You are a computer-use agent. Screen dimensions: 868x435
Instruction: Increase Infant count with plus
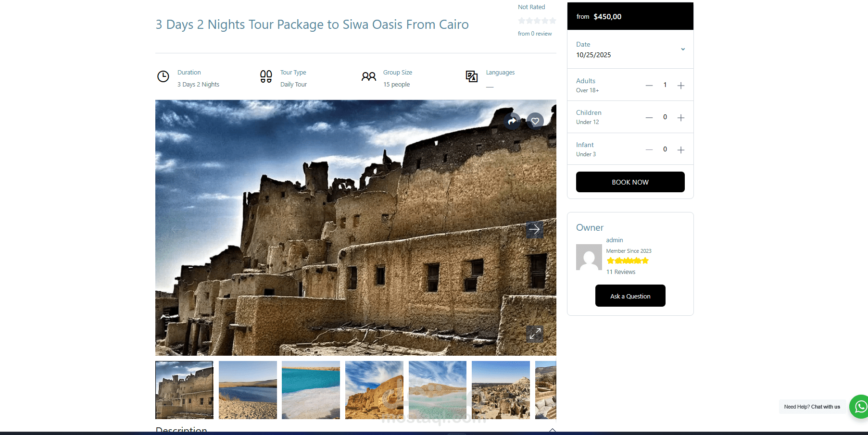(x=681, y=150)
